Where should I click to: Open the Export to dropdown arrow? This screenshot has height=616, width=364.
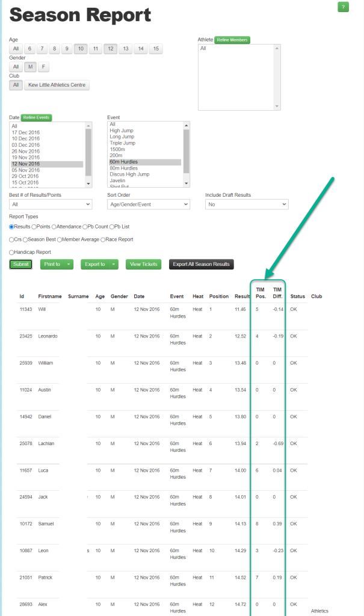coord(114,264)
